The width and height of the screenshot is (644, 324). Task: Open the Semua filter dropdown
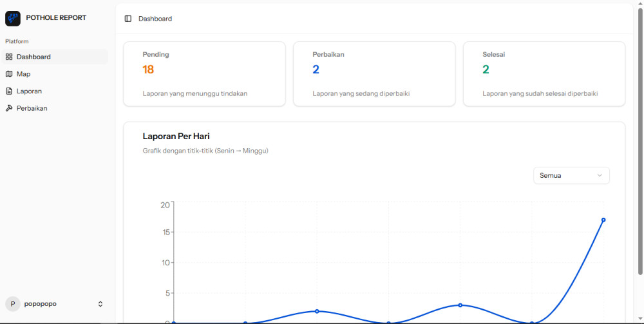[571, 175]
